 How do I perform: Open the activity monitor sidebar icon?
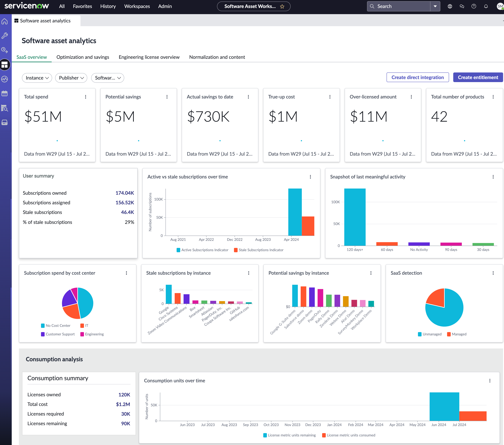5,79
